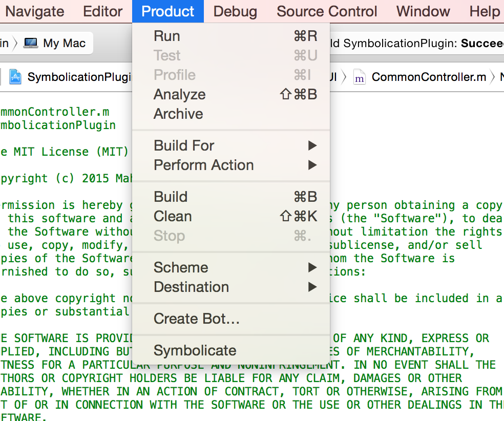Click the disabled Stop menu item
The height and width of the screenshot is (421, 504).
point(231,236)
